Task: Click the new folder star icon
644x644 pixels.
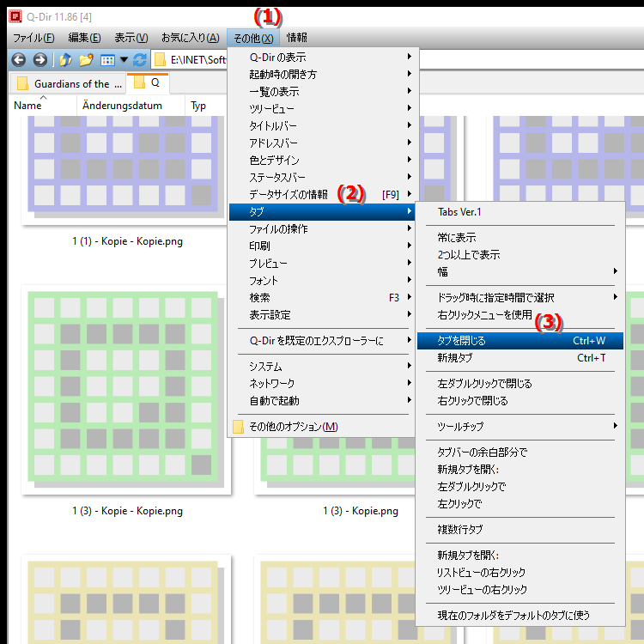Action: tap(86, 60)
